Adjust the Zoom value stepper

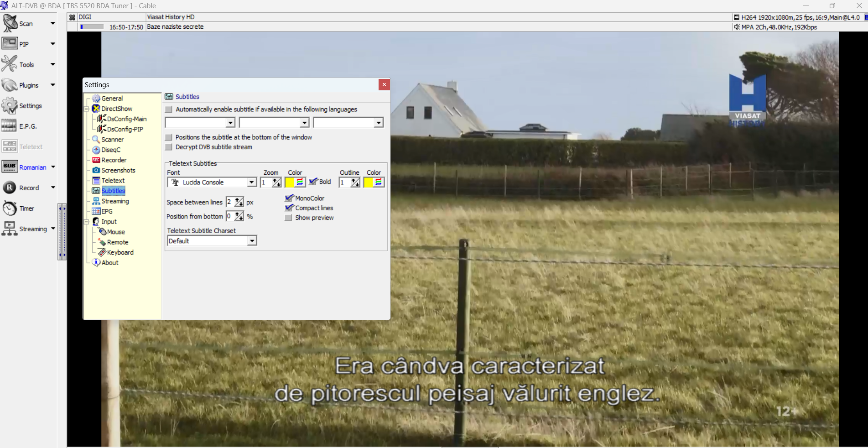pos(277,182)
